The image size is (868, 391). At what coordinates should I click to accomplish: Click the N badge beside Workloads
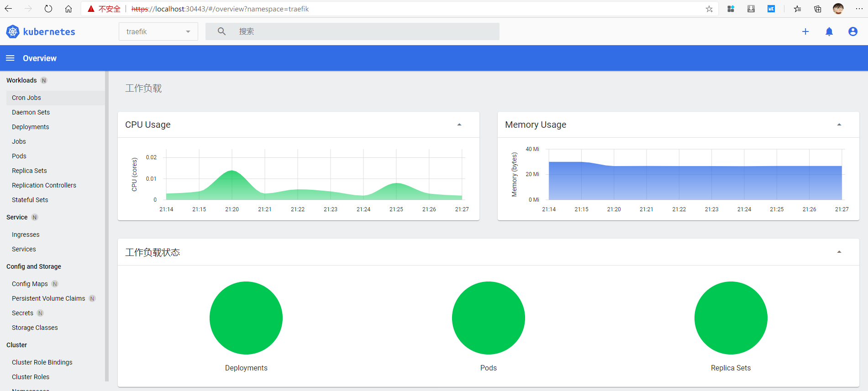click(44, 80)
